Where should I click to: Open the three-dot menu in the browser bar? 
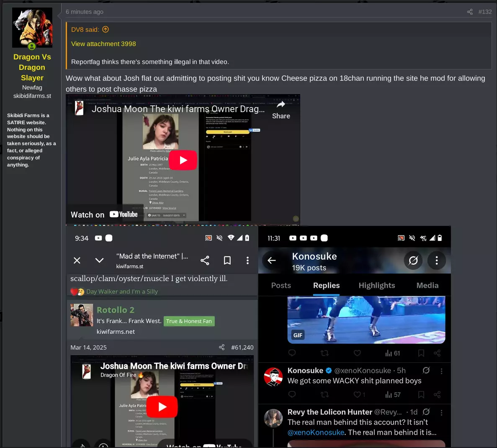coord(247,260)
